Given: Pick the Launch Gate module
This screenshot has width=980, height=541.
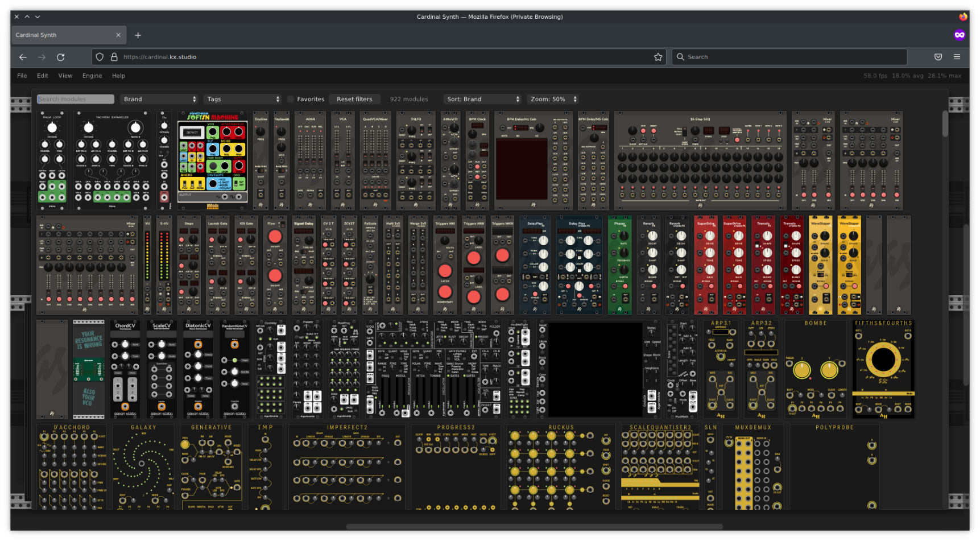Looking at the screenshot, I should [x=217, y=265].
